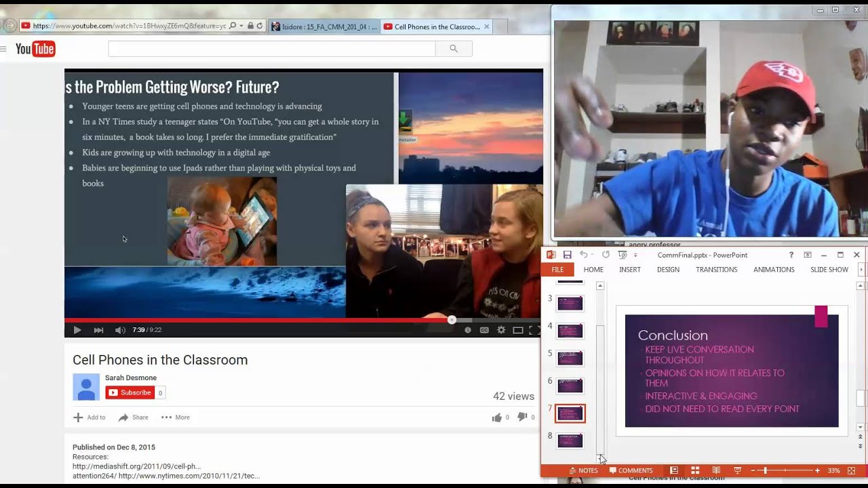Toggle the Notes pane

pyautogui.click(x=583, y=470)
